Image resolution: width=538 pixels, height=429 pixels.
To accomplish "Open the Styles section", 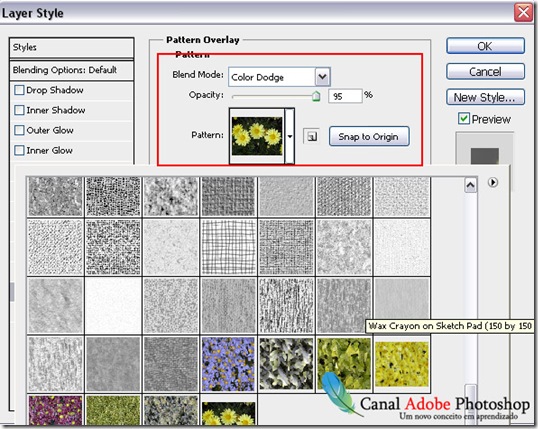I will [x=71, y=48].
